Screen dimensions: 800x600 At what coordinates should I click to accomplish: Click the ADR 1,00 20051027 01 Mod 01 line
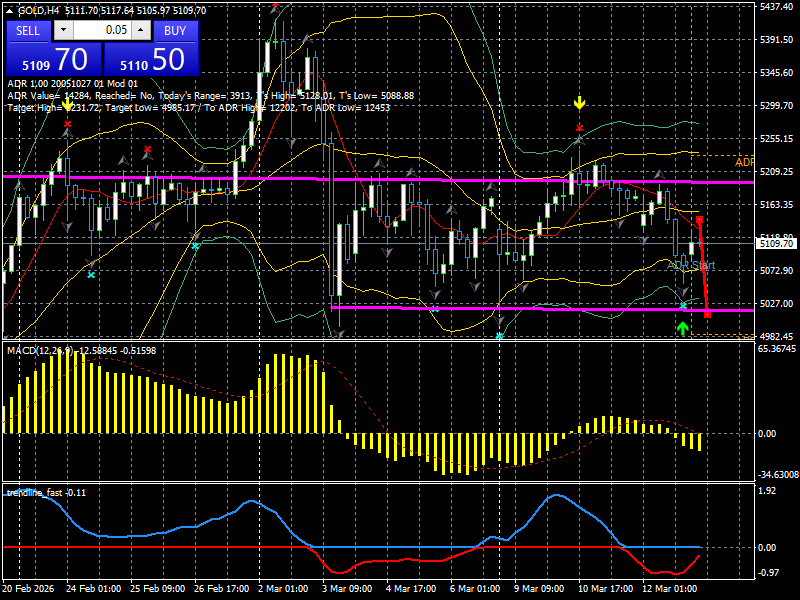tap(72, 84)
